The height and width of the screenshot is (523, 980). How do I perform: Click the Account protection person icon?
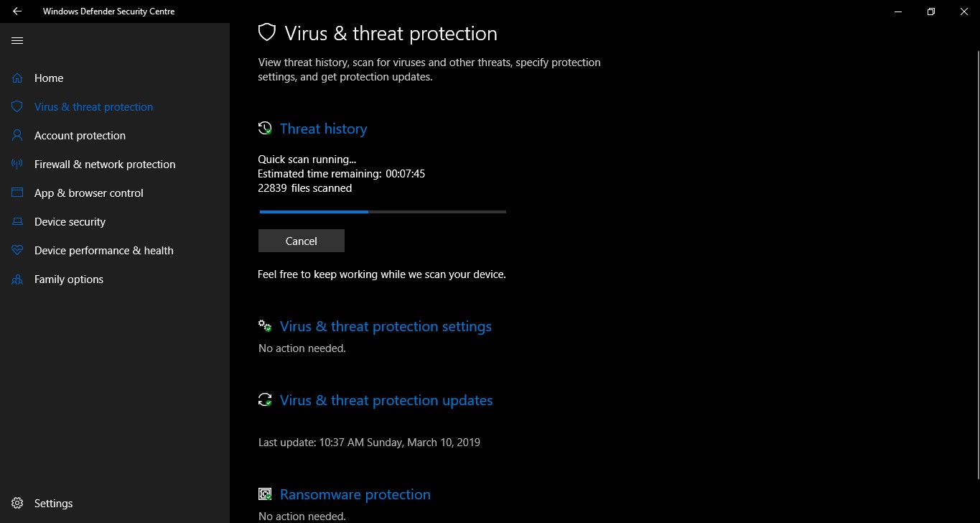[17, 136]
